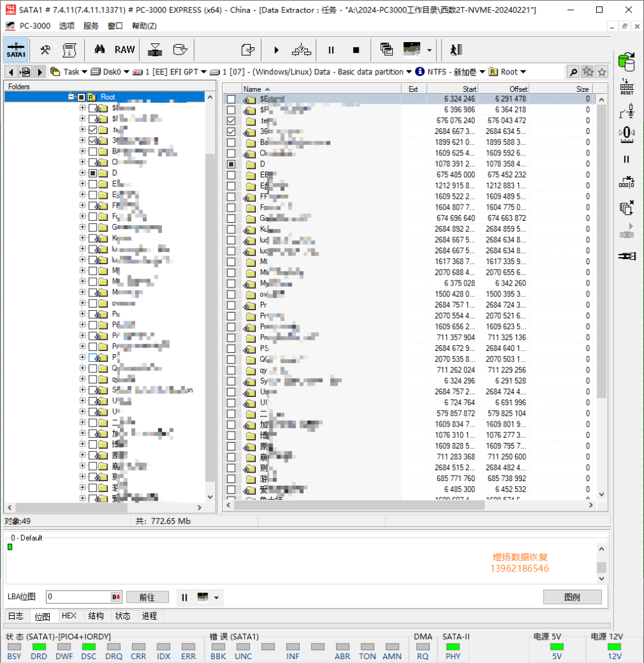Click the magnifier search icon above file list
This screenshot has width=644, height=663.
(x=573, y=72)
